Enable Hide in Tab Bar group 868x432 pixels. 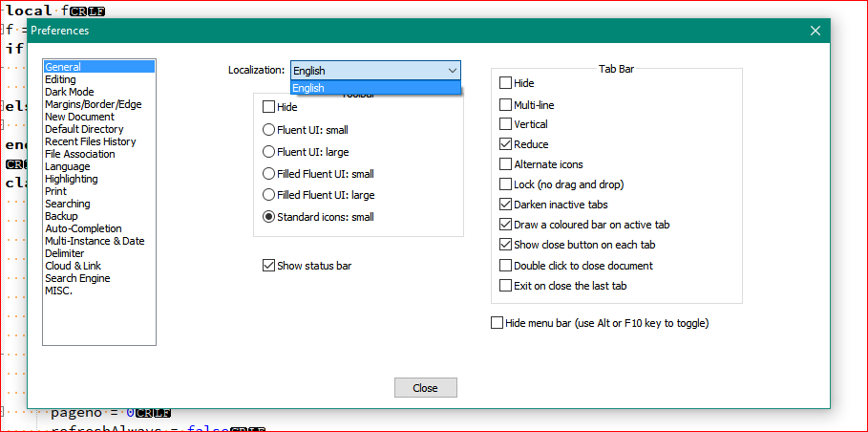pos(505,84)
